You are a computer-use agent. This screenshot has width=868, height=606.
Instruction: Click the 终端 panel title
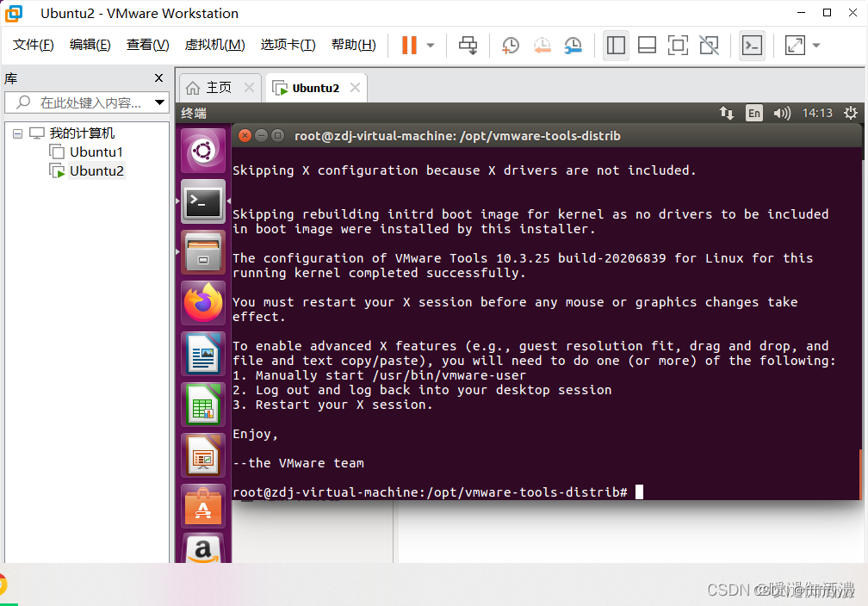194,114
